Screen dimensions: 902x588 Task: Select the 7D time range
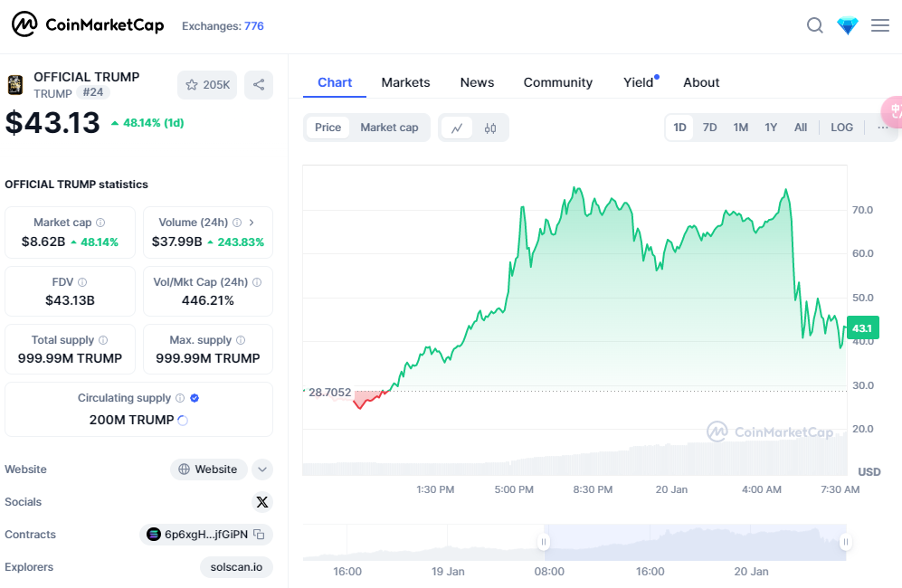click(x=710, y=128)
